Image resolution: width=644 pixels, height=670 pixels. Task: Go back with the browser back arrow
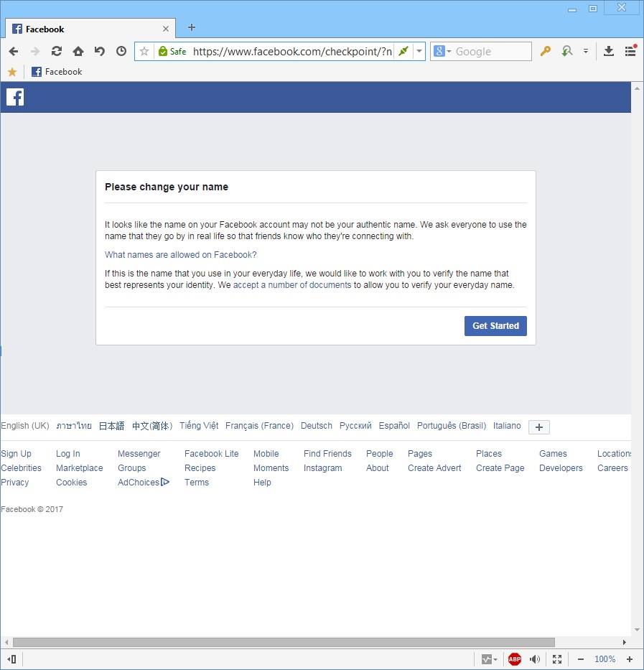coord(13,52)
